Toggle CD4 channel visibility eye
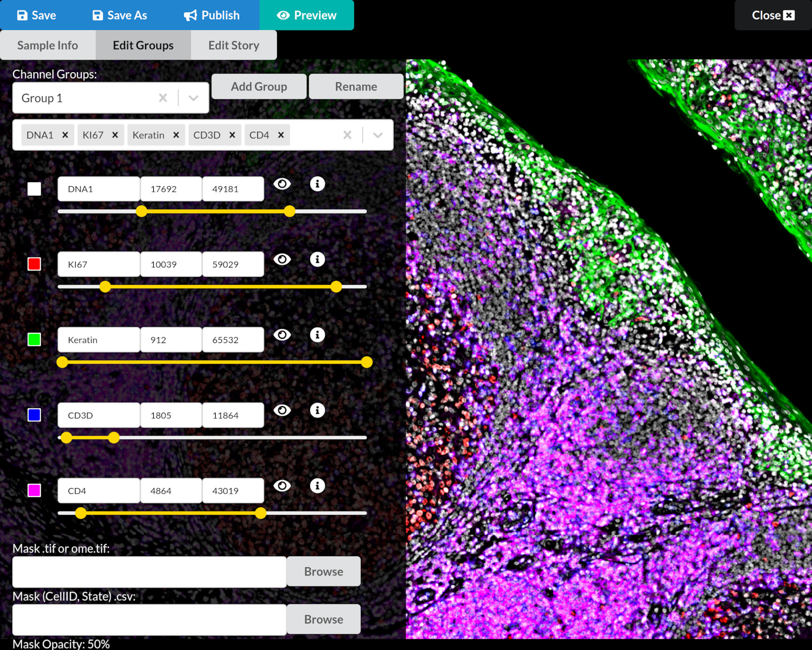The width and height of the screenshot is (812, 650). click(282, 486)
